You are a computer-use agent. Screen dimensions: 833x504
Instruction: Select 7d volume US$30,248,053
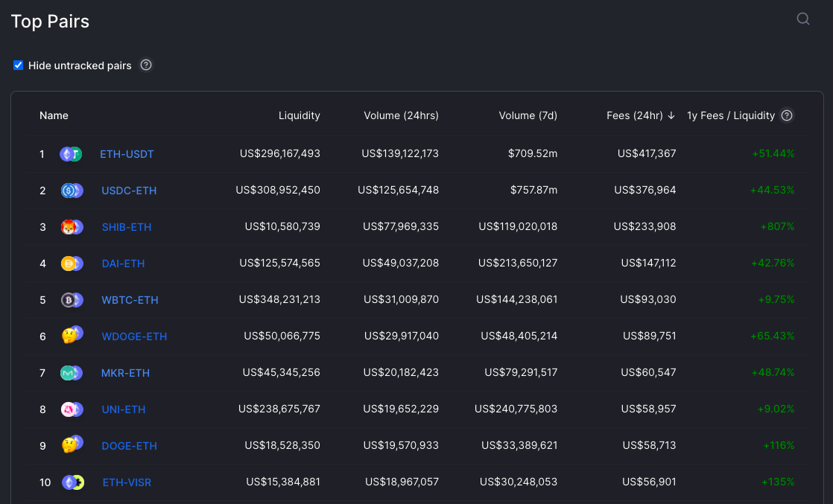pyautogui.click(x=519, y=482)
